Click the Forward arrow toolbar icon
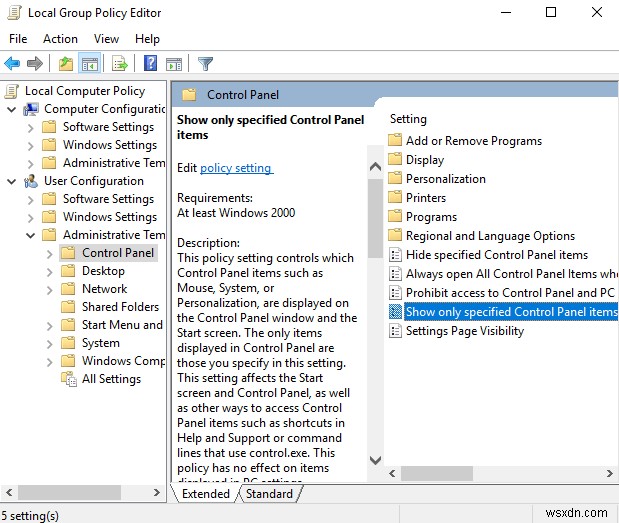 click(x=35, y=63)
